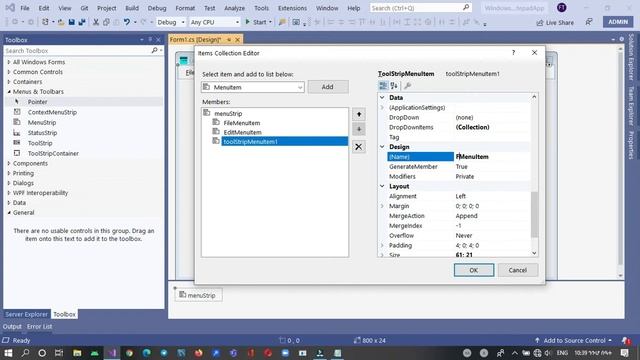
Task: Select FileMenuItem in the Members list
Action: (x=242, y=123)
